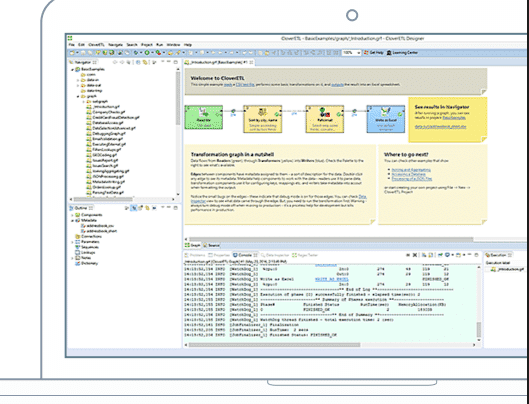Click the 'outputs' link in welcome note
This screenshot has width=529, height=404.
(x=337, y=84)
